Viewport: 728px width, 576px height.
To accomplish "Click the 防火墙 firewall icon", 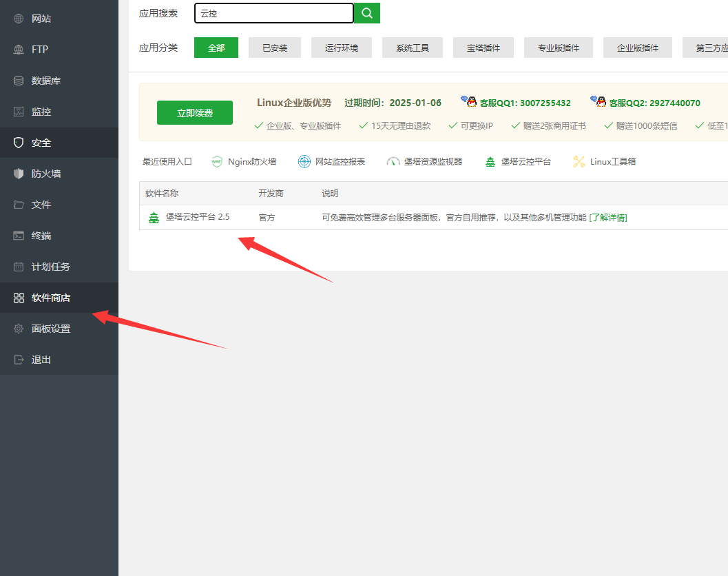I will click(19, 174).
